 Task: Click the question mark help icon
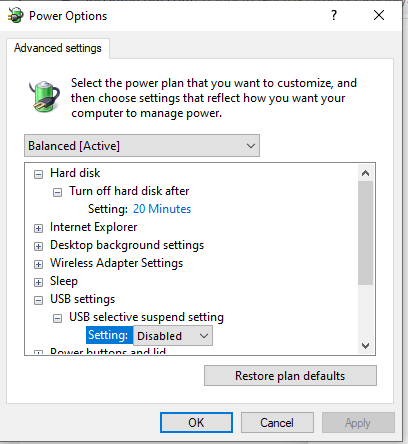pyautogui.click(x=334, y=15)
